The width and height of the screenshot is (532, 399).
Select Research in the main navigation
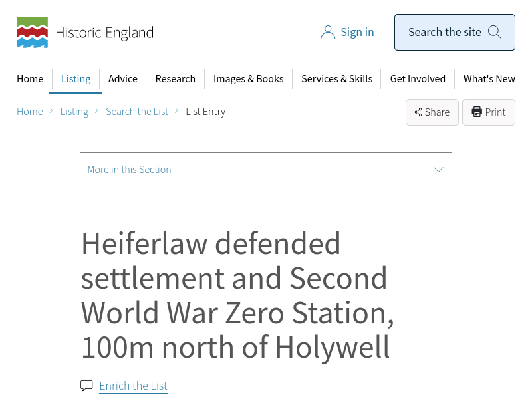pyautogui.click(x=176, y=79)
